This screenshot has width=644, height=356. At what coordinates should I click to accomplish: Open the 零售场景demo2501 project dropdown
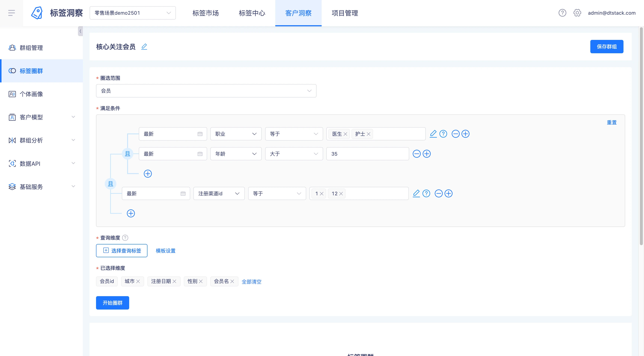133,13
